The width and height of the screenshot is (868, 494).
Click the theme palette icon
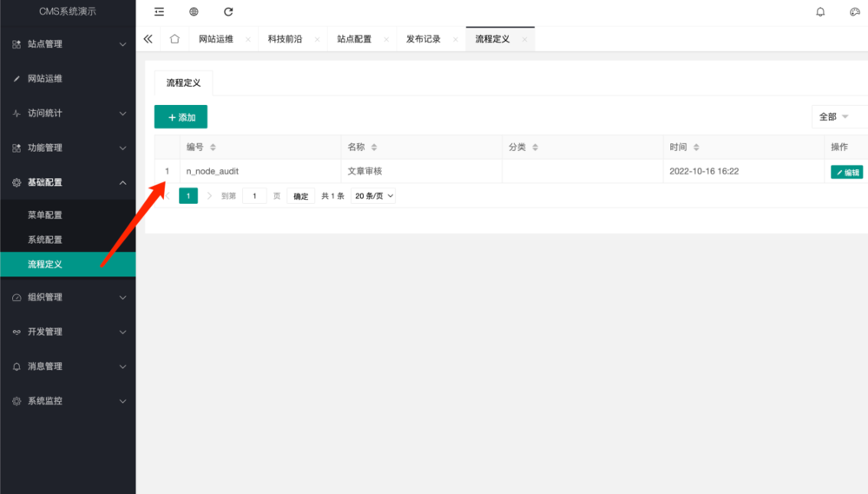coord(854,12)
